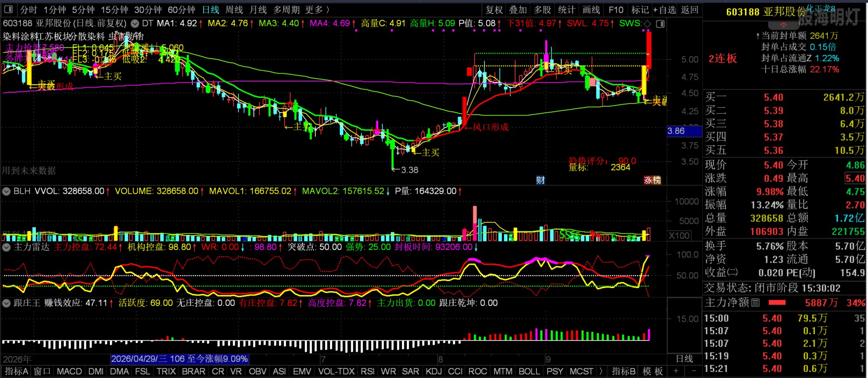Open the 画线 drawing tools
This screenshot has width=868, height=378.
[x=591, y=10]
